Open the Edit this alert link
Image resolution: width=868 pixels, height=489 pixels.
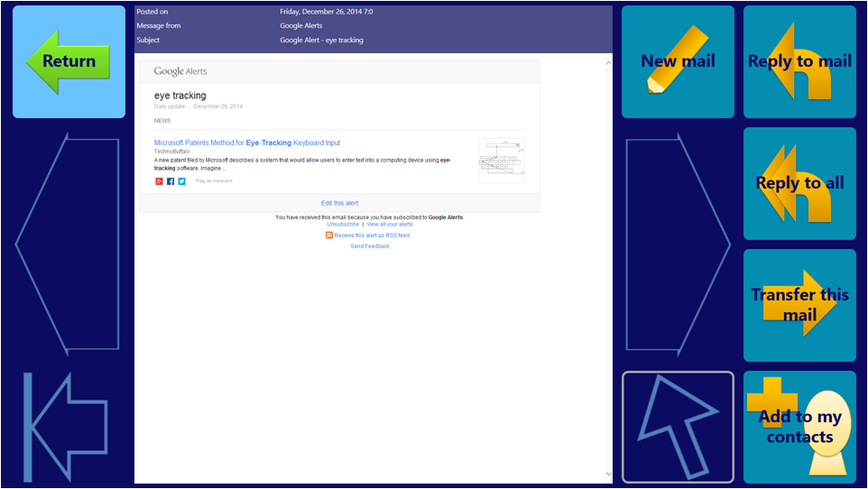click(x=339, y=203)
